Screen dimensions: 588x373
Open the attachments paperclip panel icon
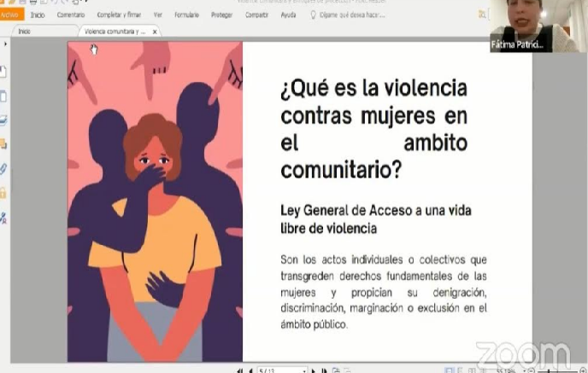[x=3, y=168]
